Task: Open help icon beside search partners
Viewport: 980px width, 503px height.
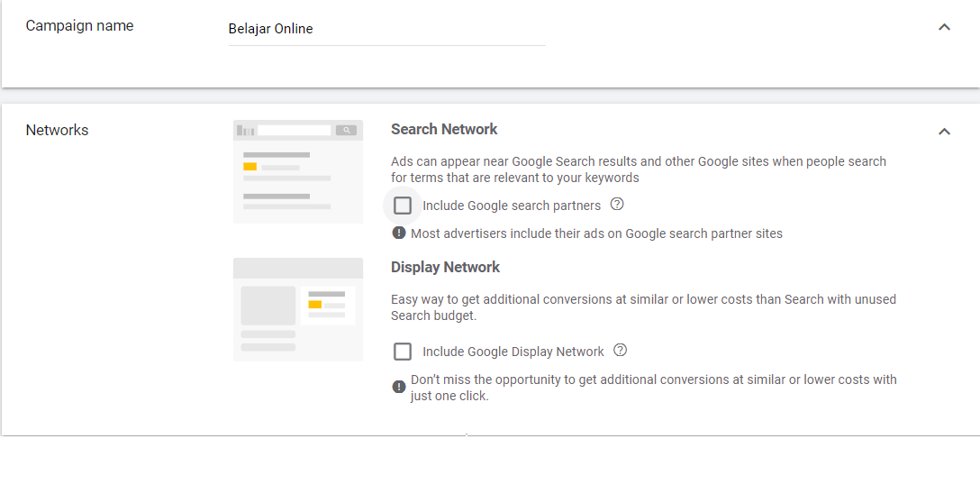Action: (617, 204)
